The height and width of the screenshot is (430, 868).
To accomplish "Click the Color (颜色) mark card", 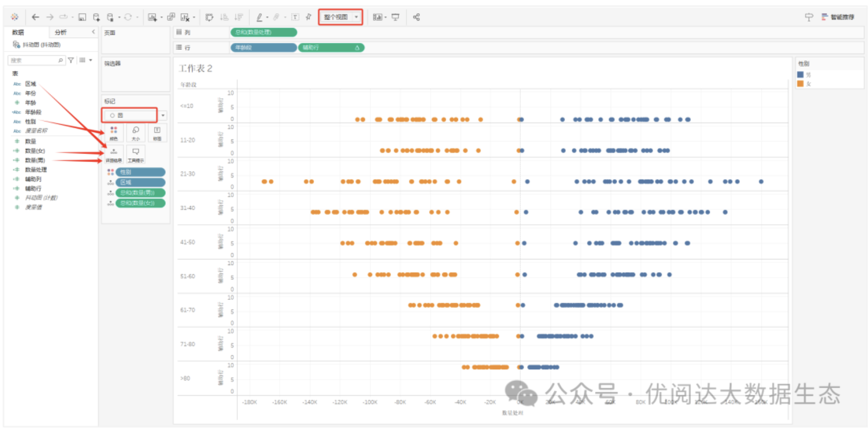I will click(x=113, y=133).
